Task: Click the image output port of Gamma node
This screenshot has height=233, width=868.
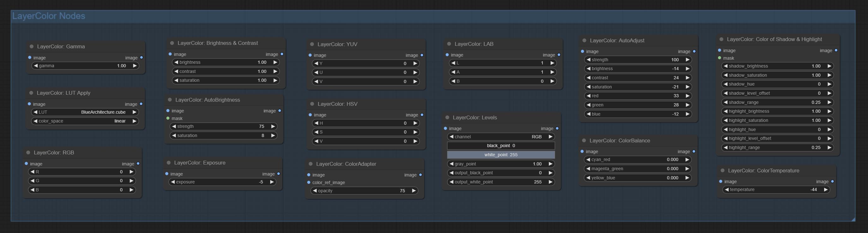Action: [141, 57]
